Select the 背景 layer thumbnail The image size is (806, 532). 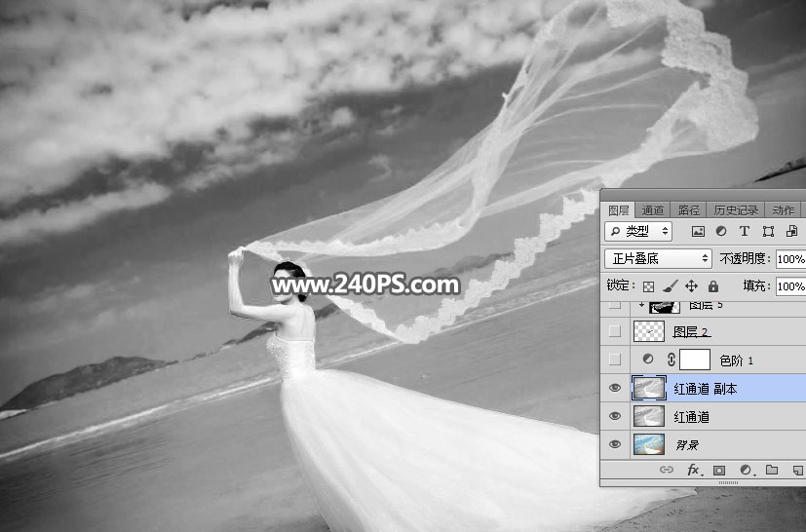tap(649, 444)
